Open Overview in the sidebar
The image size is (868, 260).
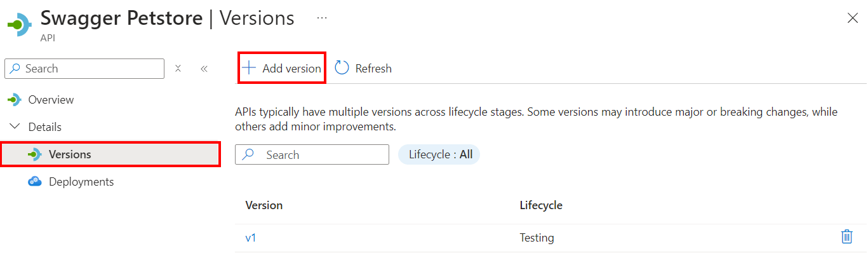(51, 100)
